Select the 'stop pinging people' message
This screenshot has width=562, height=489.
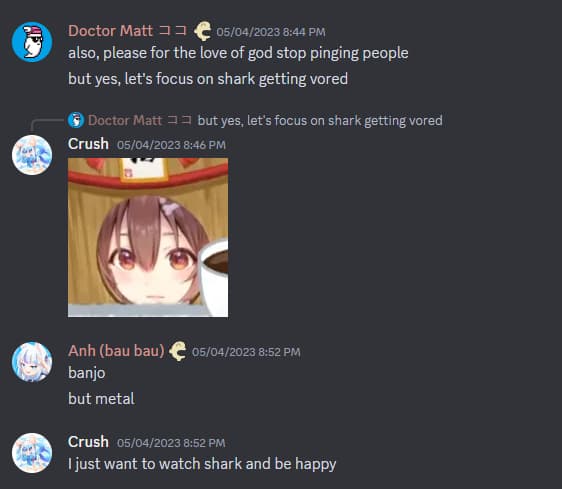[238, 53]
